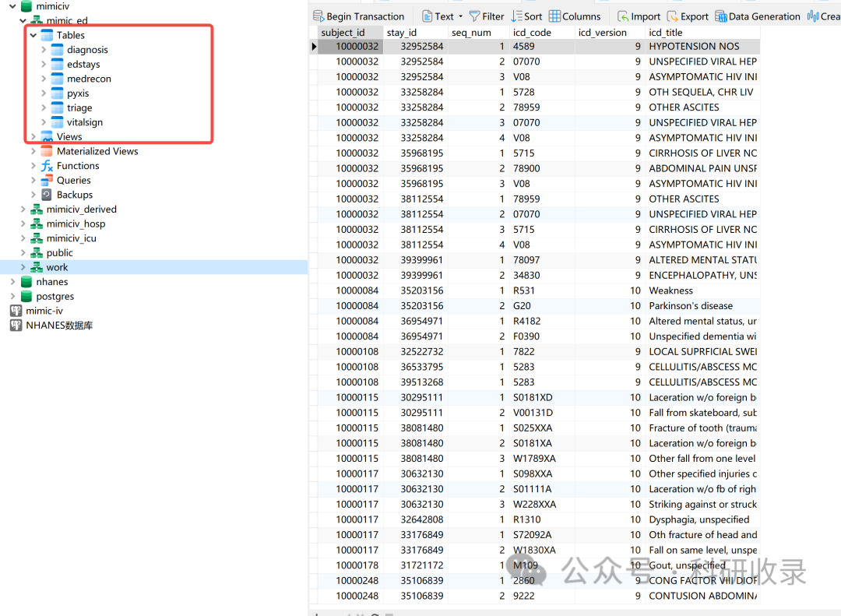Expand the mimiciv_icu schema
This screenshot has height=616, width=841.
tap(23, 238)
